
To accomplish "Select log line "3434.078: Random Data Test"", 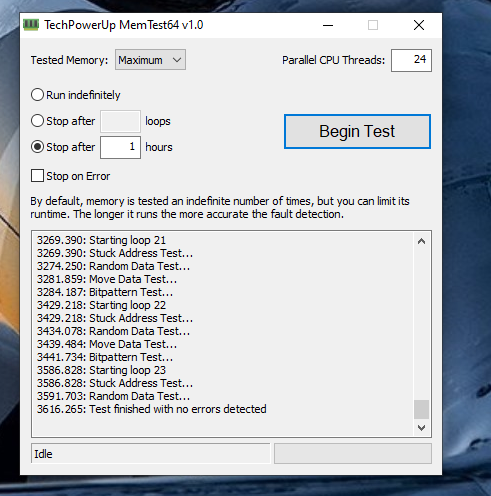I will click(x=113, y=331).
